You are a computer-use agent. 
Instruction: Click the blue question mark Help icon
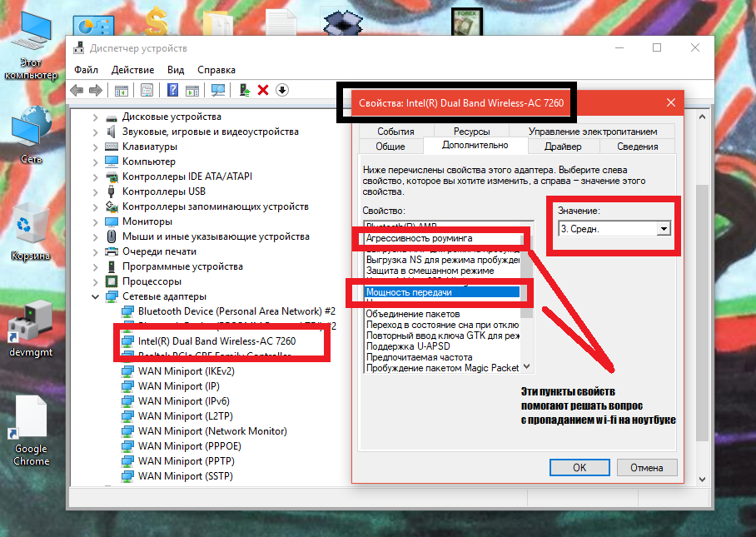172,90
